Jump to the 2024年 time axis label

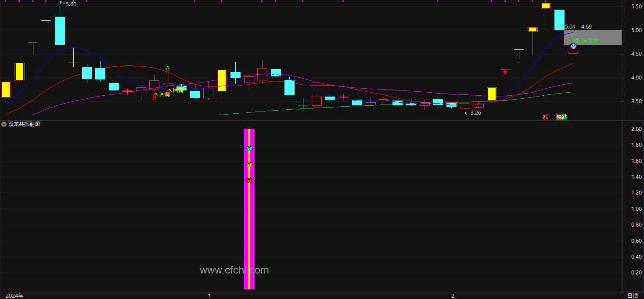[x=14, y=295]
